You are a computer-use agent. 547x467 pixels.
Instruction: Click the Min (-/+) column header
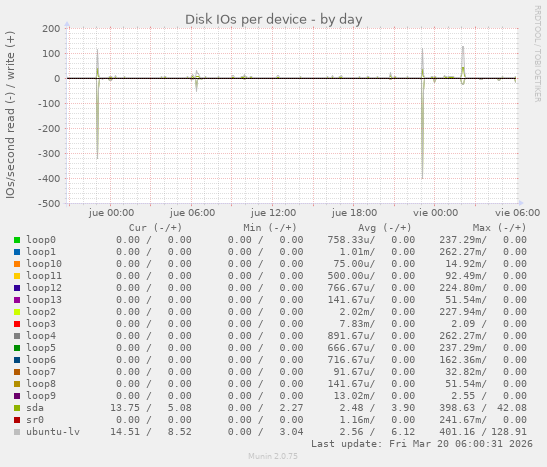[270, 228]
